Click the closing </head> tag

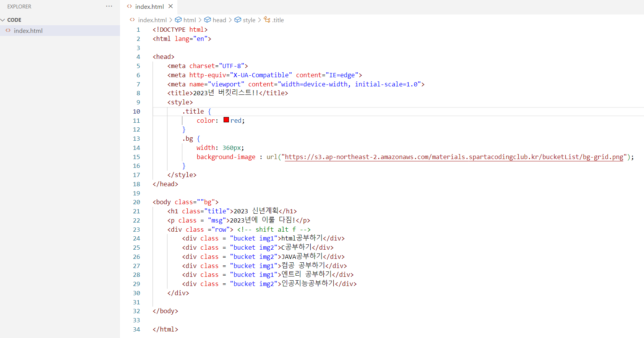pyautogui.click(x=165, y=184)
